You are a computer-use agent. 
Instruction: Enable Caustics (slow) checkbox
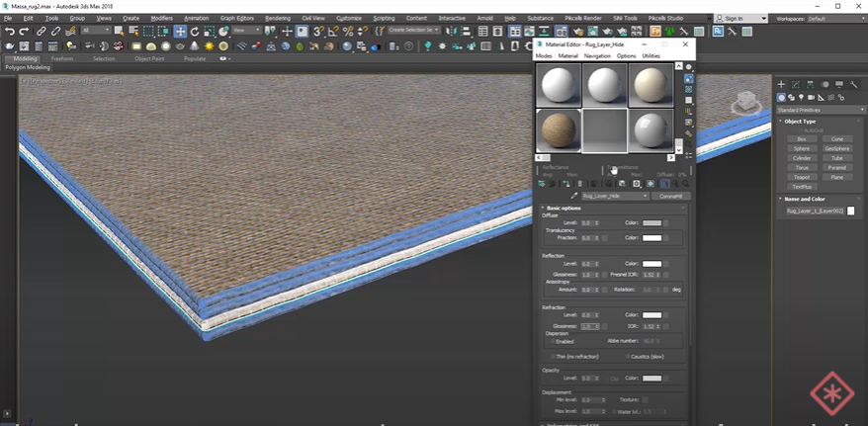tap(628, 356)
